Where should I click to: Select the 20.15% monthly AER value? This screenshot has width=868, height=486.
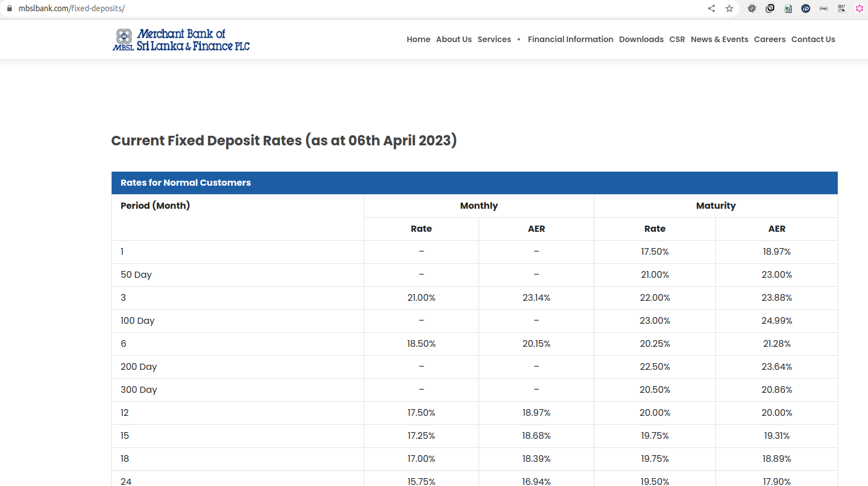point(536,344)
